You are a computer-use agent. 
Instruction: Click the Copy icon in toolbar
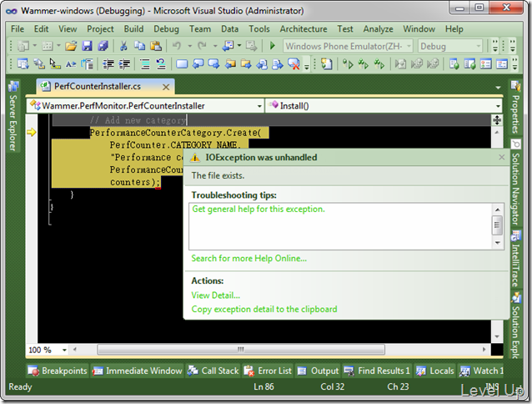[139, 46]
